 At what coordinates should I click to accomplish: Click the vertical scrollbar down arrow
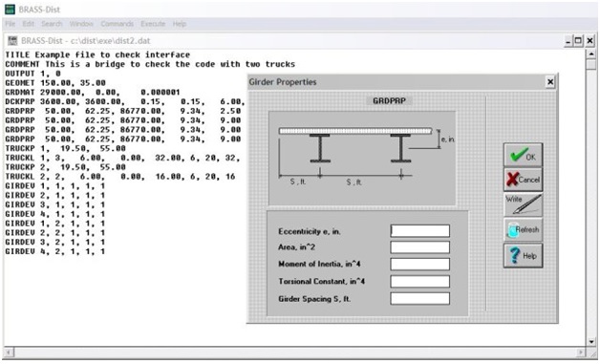tap(591, 341)
